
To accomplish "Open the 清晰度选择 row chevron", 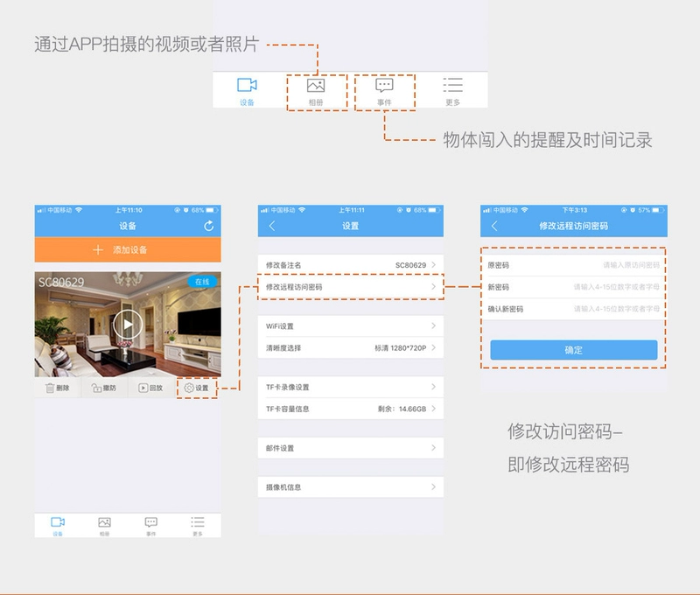I will point(433,347).
